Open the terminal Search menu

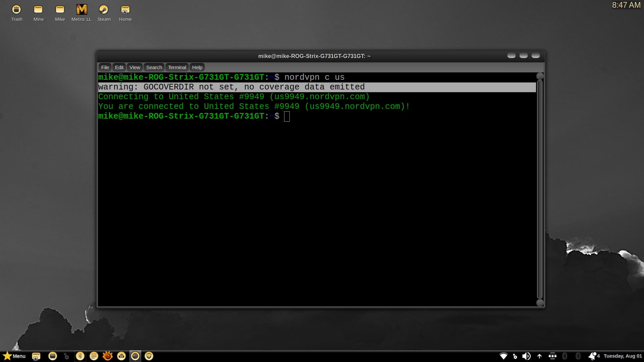coord(154,67)
